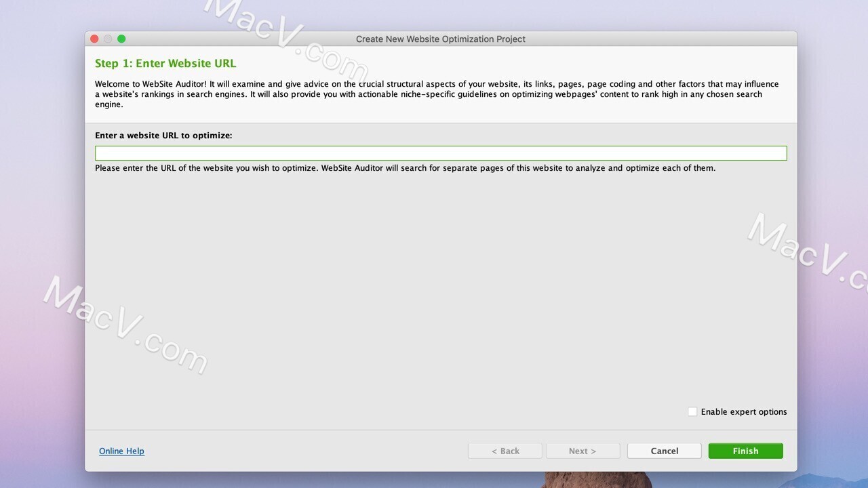Click the green zoom window button

(x=121, y=39)
